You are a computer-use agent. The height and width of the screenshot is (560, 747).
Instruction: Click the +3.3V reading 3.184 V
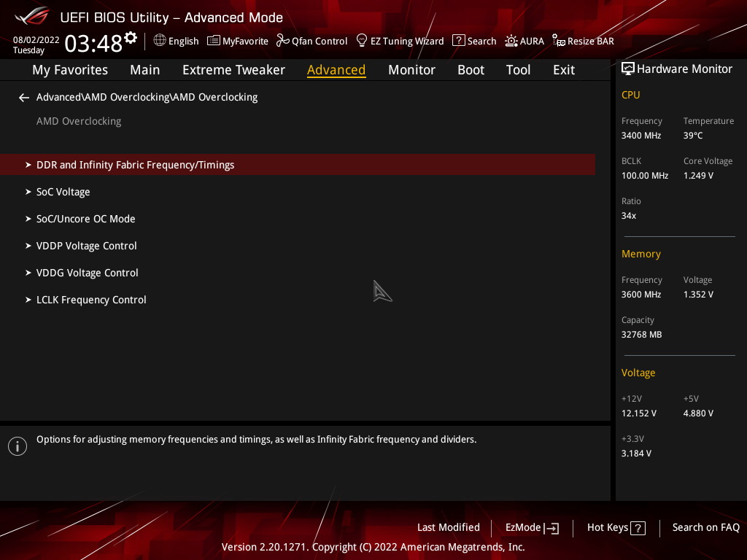point(636,454)
